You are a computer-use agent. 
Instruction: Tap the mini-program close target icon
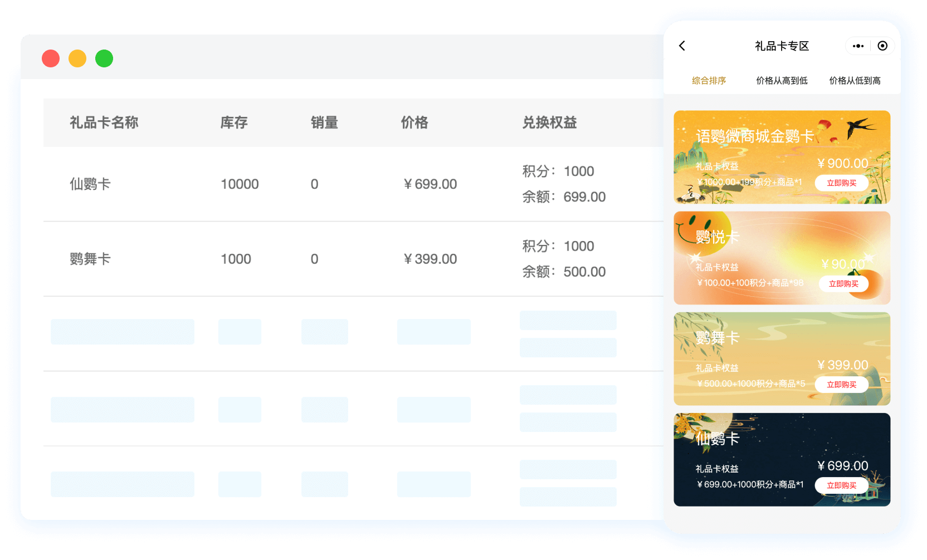882,46
